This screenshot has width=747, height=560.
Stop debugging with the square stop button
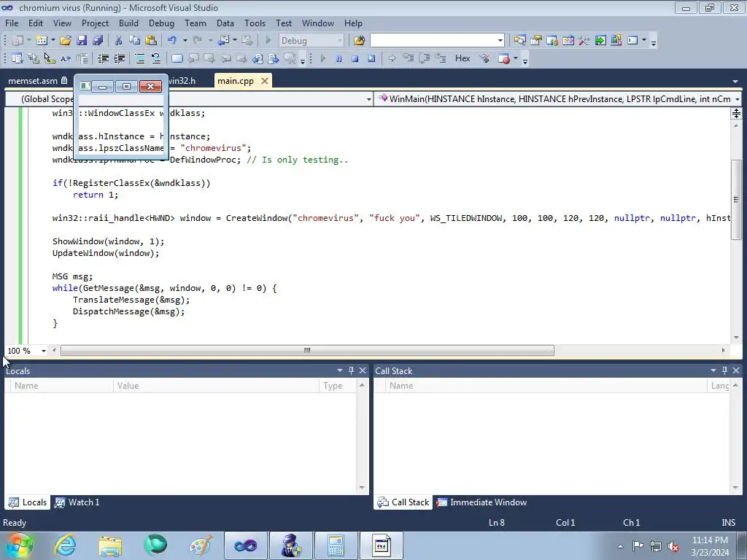(x=355, y=58)
